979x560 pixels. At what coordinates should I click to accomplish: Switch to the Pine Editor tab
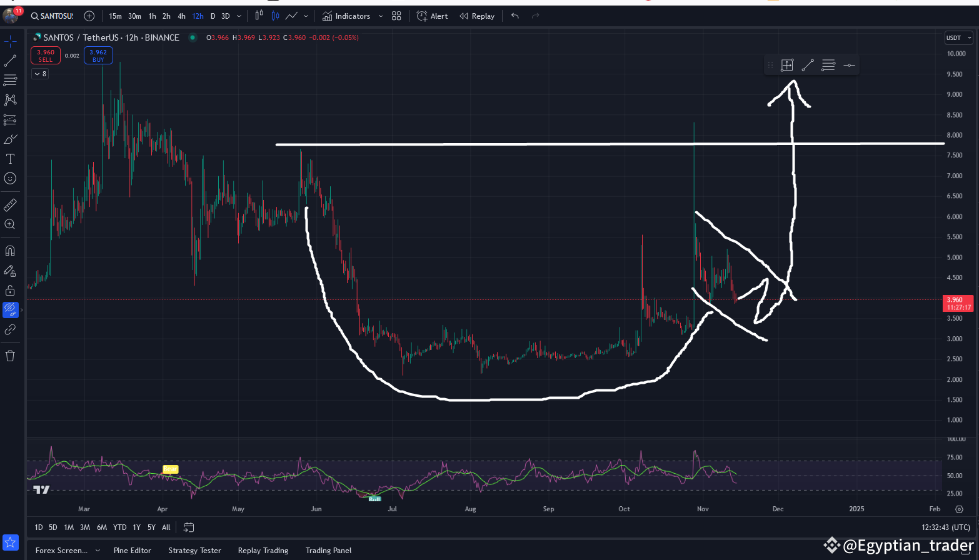132,550
